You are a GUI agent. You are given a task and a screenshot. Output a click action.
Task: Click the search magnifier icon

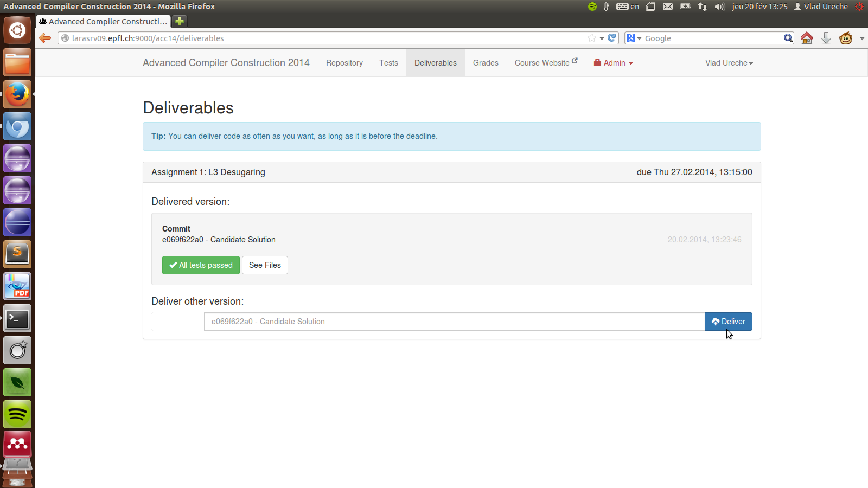pos(788,38)
